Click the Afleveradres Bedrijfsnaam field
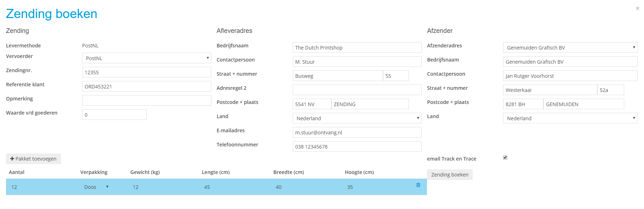This screenshot has width=644, height=209. point(357,48)
